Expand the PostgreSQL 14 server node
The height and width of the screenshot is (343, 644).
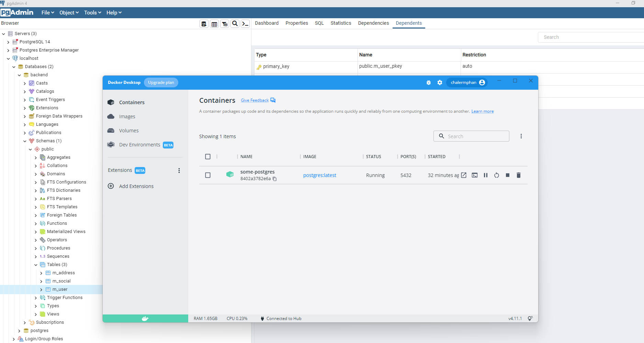(8, 42)
